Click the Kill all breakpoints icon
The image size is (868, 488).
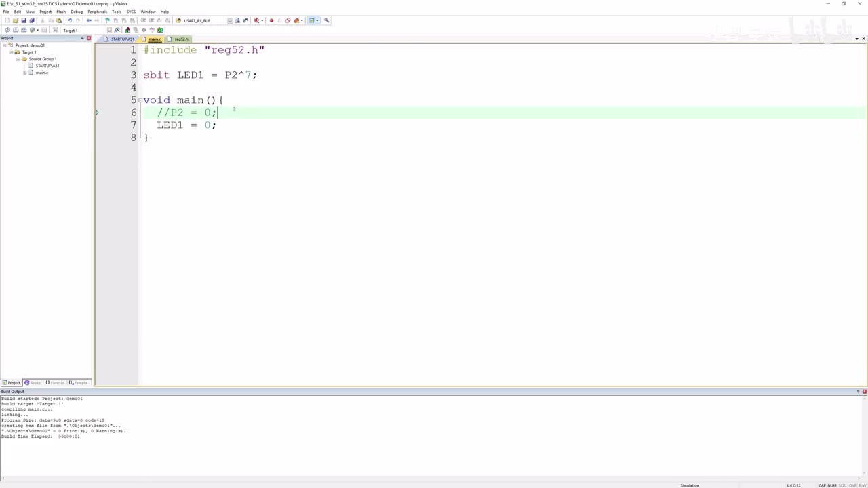[296, 20]
